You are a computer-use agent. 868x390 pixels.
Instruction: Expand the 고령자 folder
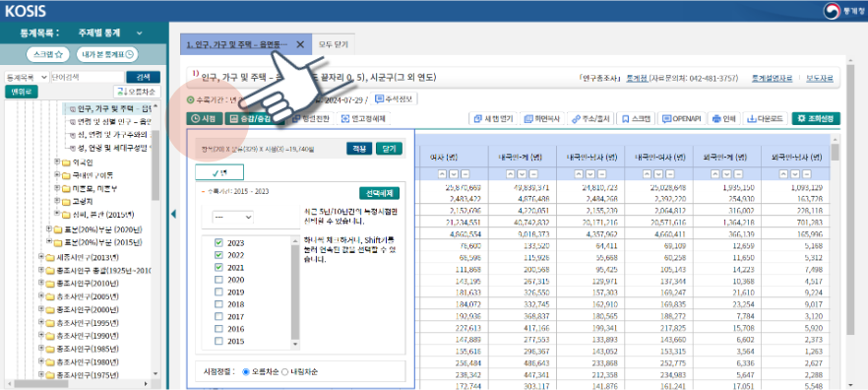[x=57, y=202]
